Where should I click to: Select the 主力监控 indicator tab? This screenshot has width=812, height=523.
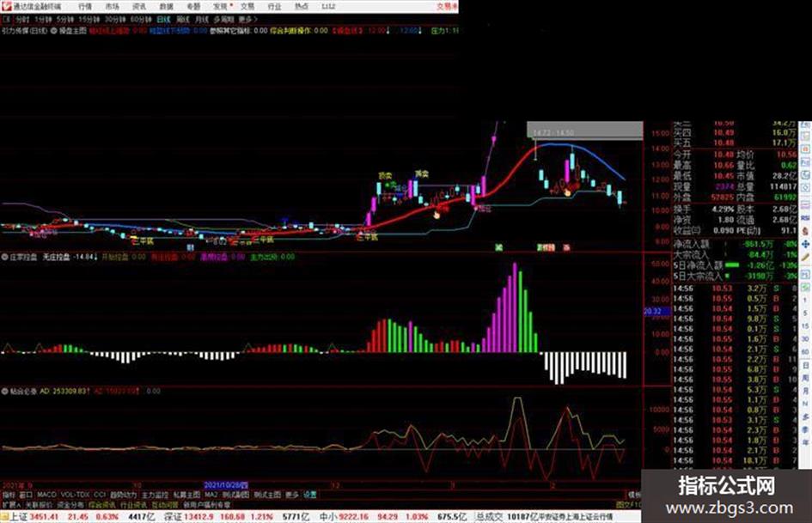pyautogui.click(x=155, y=495)
